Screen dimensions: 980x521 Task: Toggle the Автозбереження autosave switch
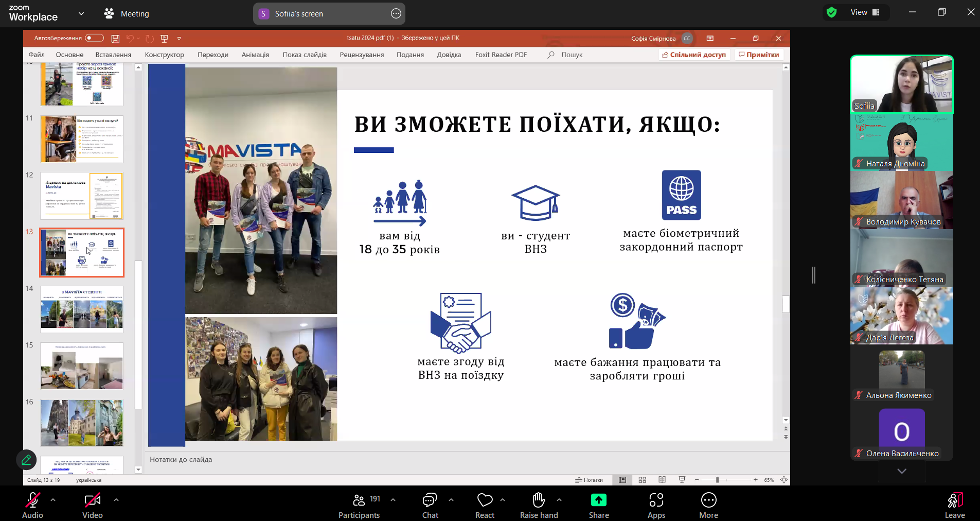click(x=94, y=38)
